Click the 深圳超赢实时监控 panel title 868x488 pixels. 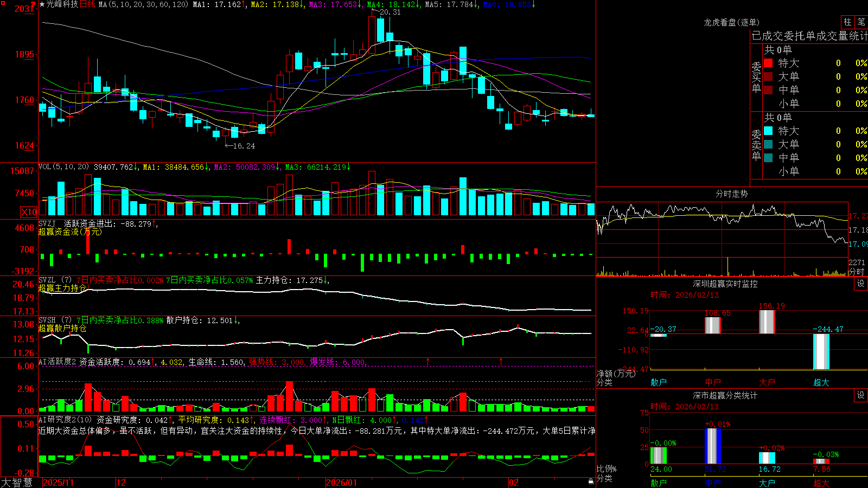click(x=725, y=284)
